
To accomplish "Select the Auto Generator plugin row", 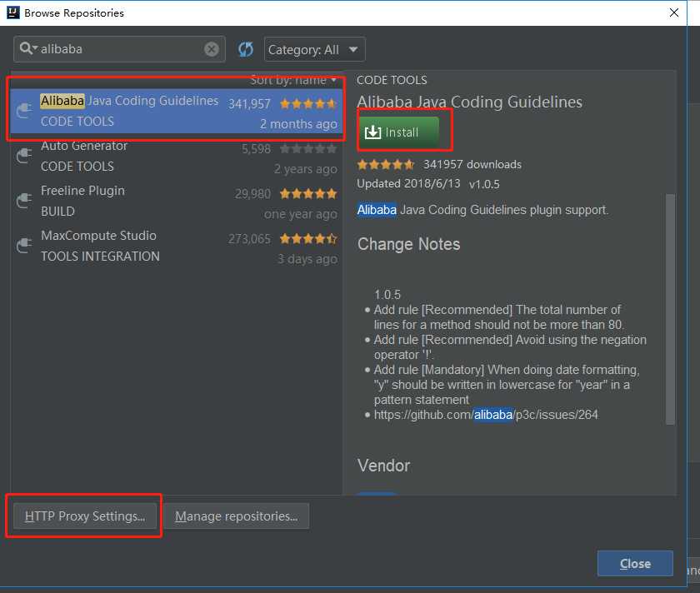I will (x=177, y=156).
